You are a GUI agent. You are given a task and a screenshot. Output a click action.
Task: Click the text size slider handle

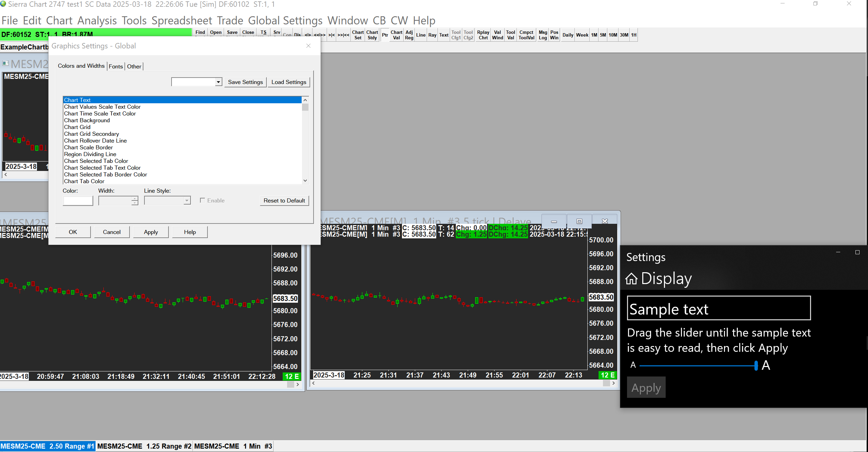756,365
